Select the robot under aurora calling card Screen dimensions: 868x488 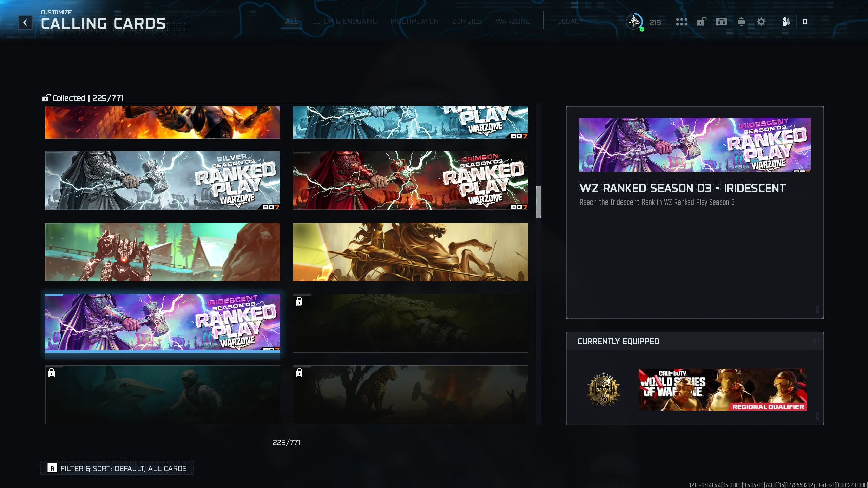click(x=163, y=252)
